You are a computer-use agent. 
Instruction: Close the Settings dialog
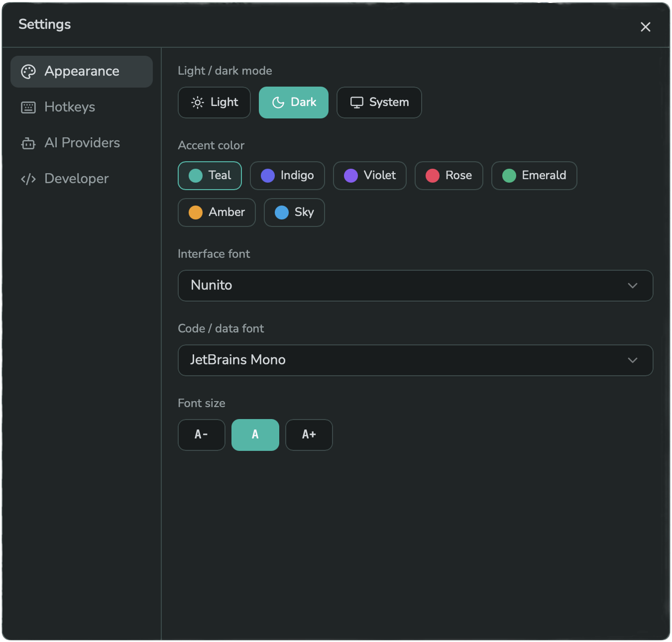[x=645, y=27]
